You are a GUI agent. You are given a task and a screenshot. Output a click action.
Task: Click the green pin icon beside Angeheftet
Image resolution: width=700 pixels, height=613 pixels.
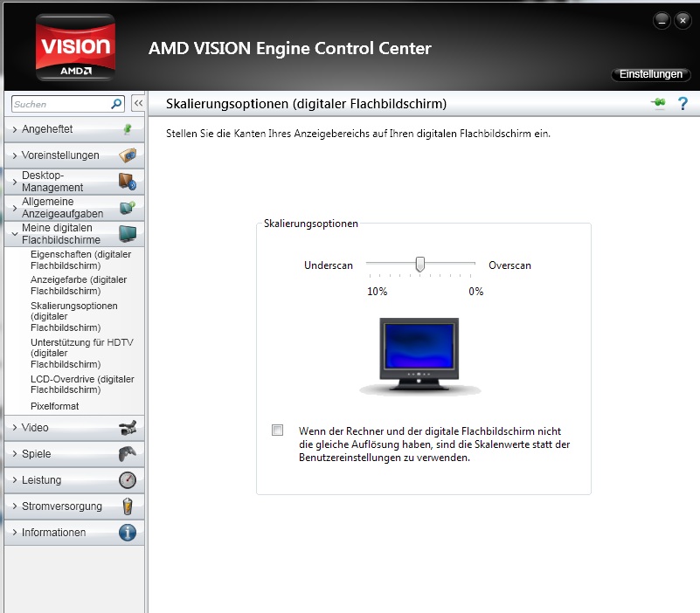128,129
